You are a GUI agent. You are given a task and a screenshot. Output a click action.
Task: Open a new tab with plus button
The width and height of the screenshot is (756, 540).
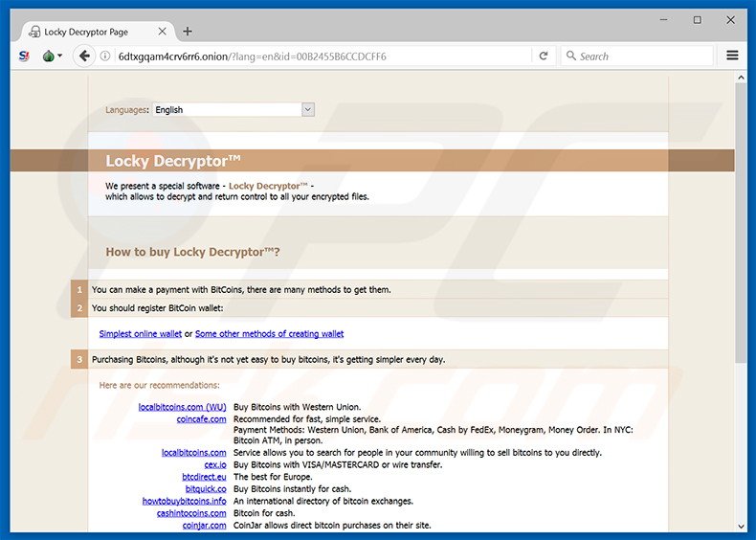187,32
